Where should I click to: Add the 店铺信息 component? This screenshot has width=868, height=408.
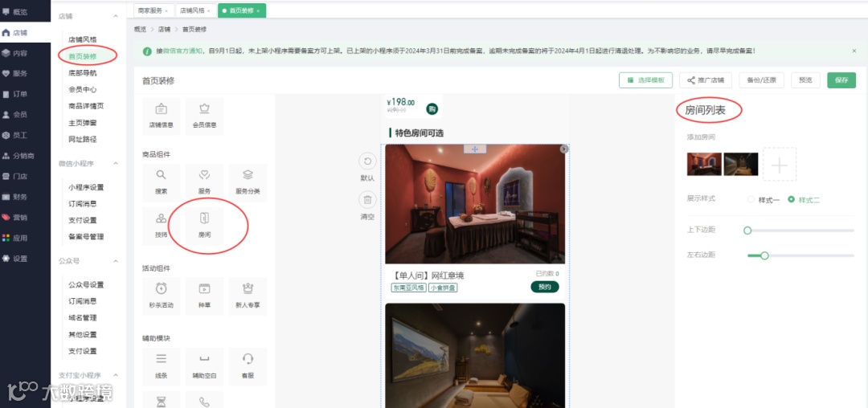point(161,116)
